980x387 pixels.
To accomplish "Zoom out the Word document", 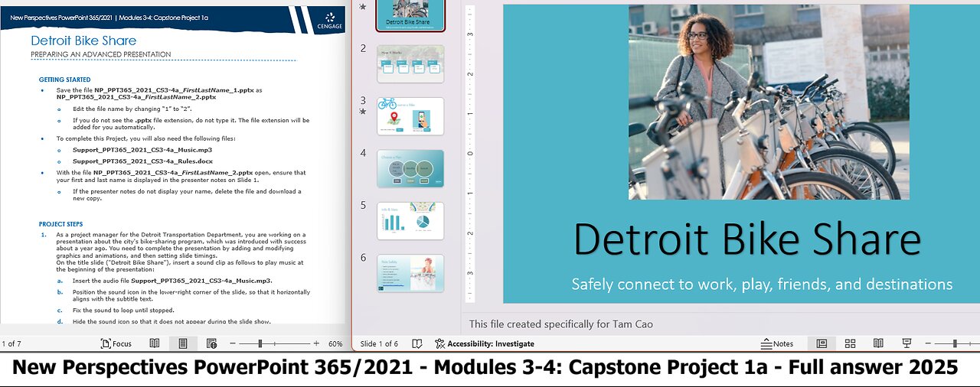I will [x=234, y=344].
